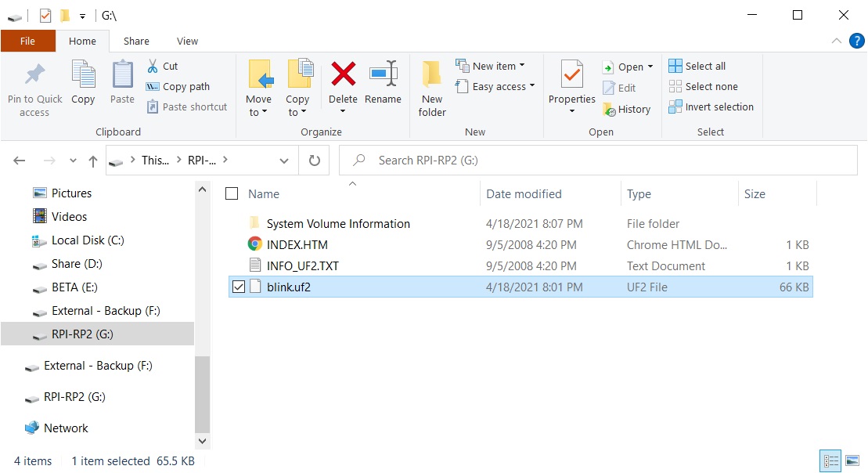The height and width of the screenshot is (473, 868).
Task: Click the Paste clipboard icon
Action: [x=122, y=75]
